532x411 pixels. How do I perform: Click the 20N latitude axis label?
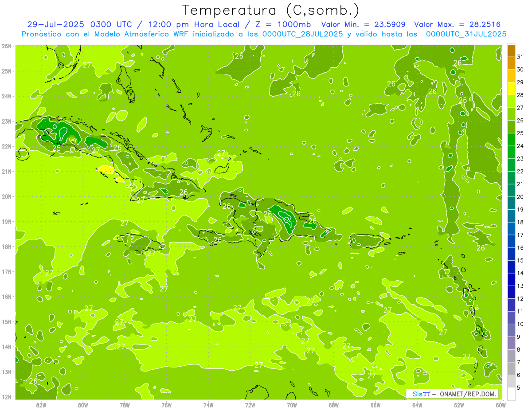6,196
